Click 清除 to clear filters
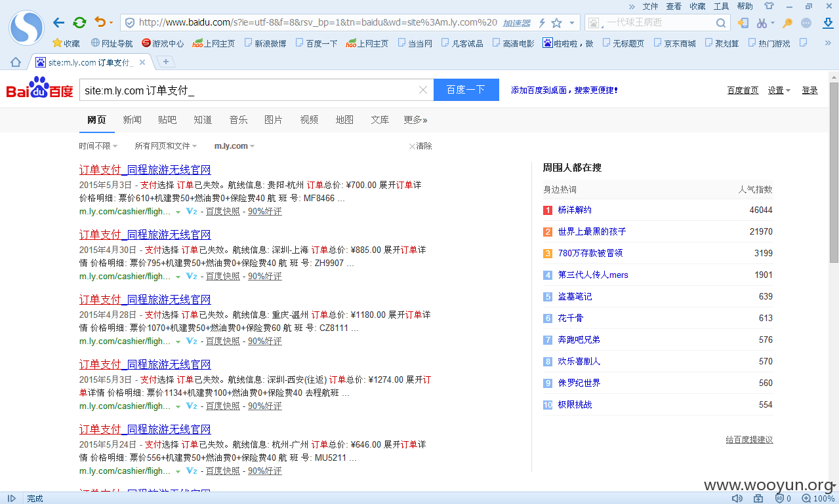The height and width of the screenshot is (504, 839). click(420, 146)
